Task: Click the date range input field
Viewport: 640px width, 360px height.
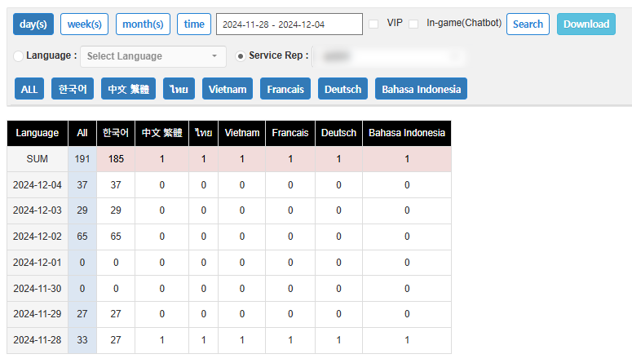Action: coord(289,24)
